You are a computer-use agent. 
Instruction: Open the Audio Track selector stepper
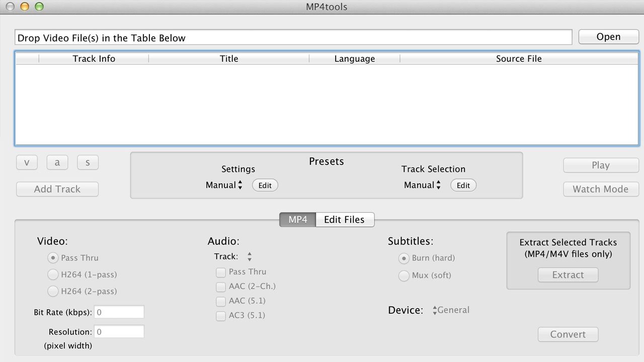249,256
